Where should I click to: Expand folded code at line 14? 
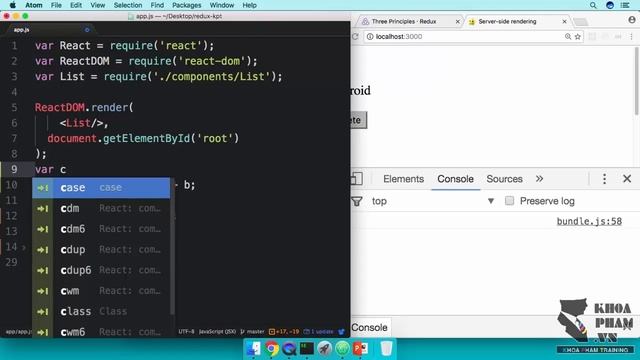click(x=24, y=247)
